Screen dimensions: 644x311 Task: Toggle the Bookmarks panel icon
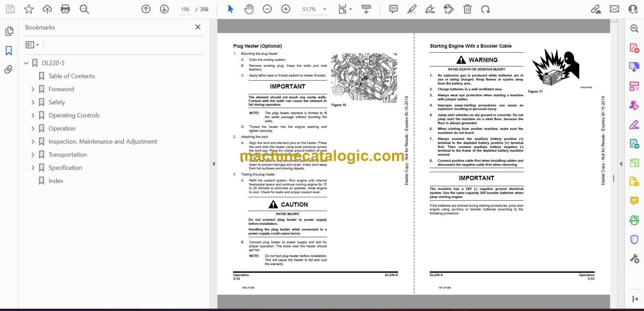click(9, 51)
